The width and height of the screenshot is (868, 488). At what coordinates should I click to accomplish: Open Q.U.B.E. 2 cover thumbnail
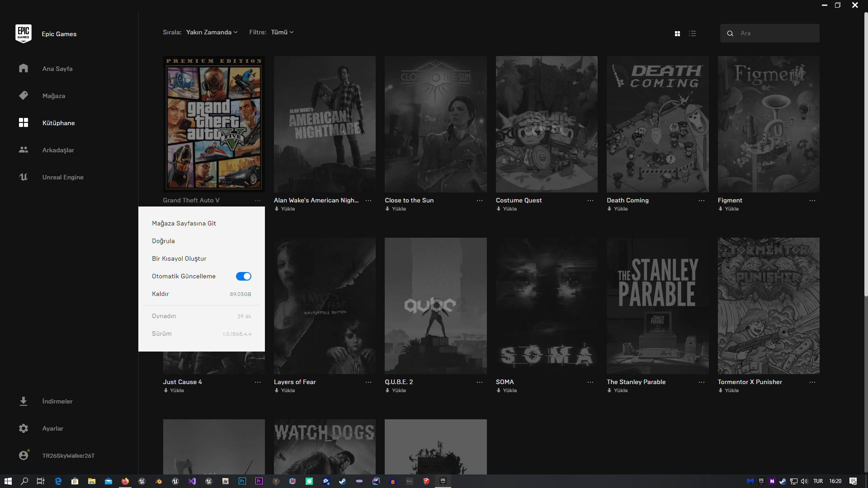tap(435, 306)
